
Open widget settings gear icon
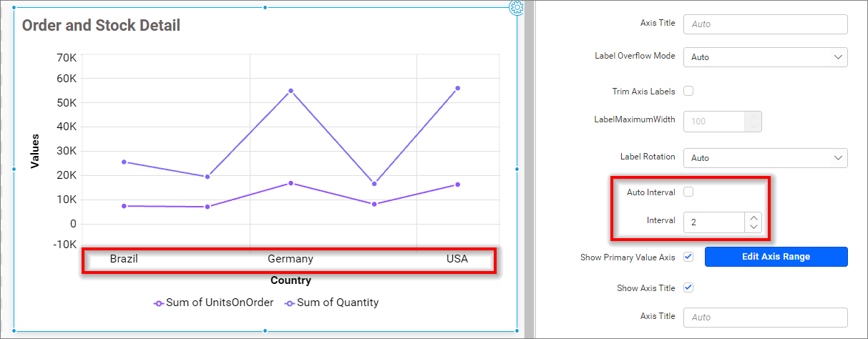(x=517, y=8)
